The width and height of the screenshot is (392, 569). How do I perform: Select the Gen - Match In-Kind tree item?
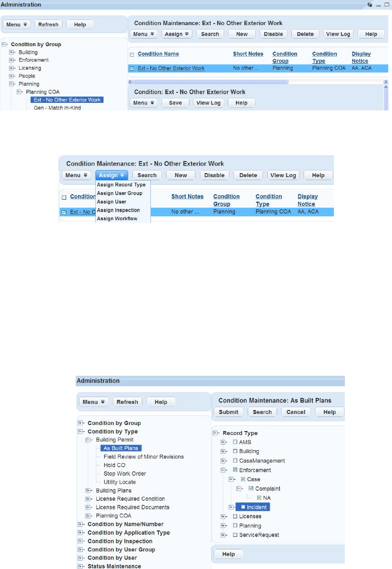(x=57, y=108)
